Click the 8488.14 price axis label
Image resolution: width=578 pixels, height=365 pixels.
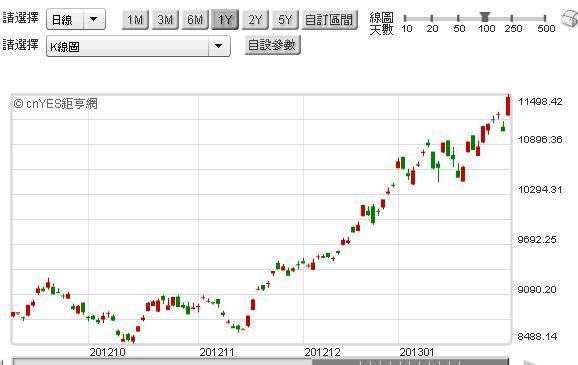(537, 336)
